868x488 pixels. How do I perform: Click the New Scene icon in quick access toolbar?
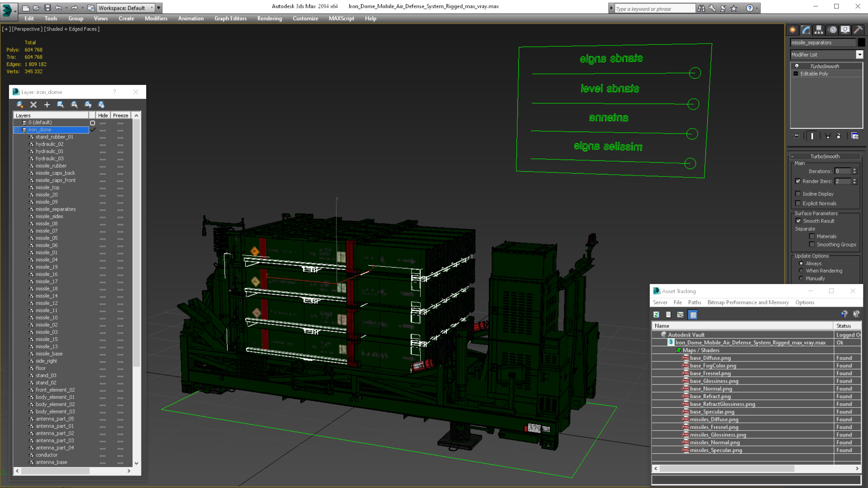[x=26, y=8]
